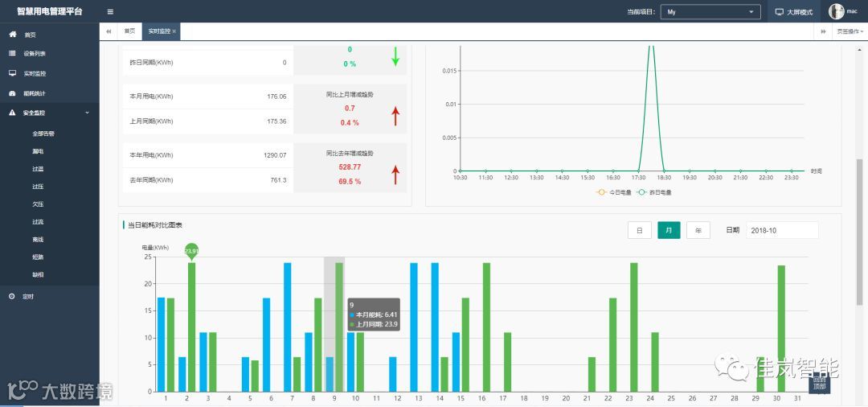This screenshot has width=868, height=407.
Task: Click the mac username
Action: pos(852,11)
